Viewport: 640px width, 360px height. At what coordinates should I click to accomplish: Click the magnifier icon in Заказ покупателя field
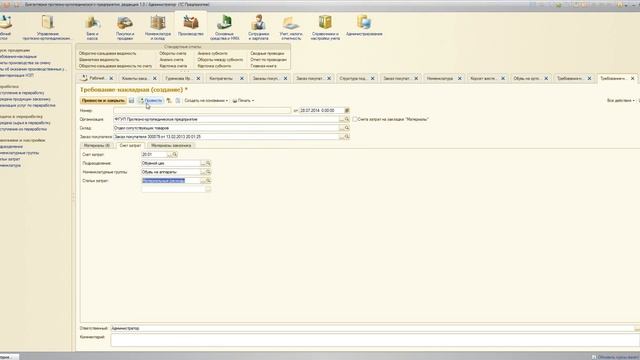click(347, 137)
